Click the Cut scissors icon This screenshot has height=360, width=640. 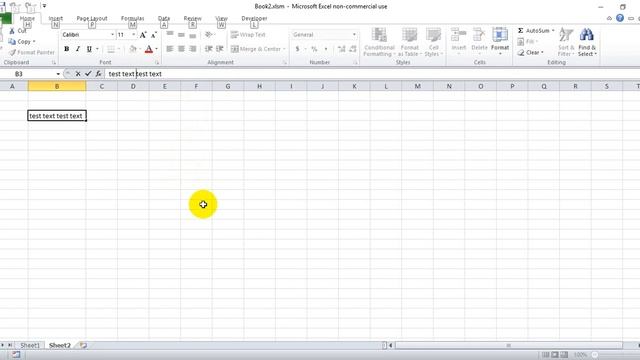(x=12, y=31)
